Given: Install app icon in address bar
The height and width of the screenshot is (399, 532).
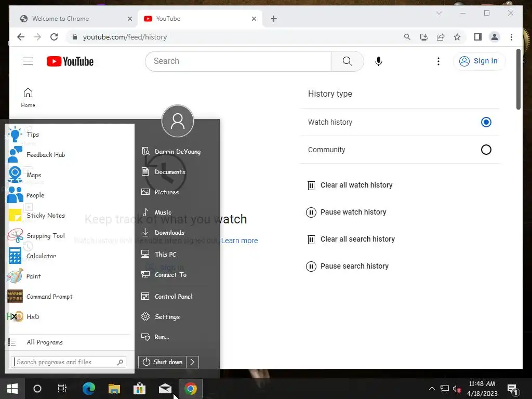Looking at the screenshot, I should (x=424, y=37).
